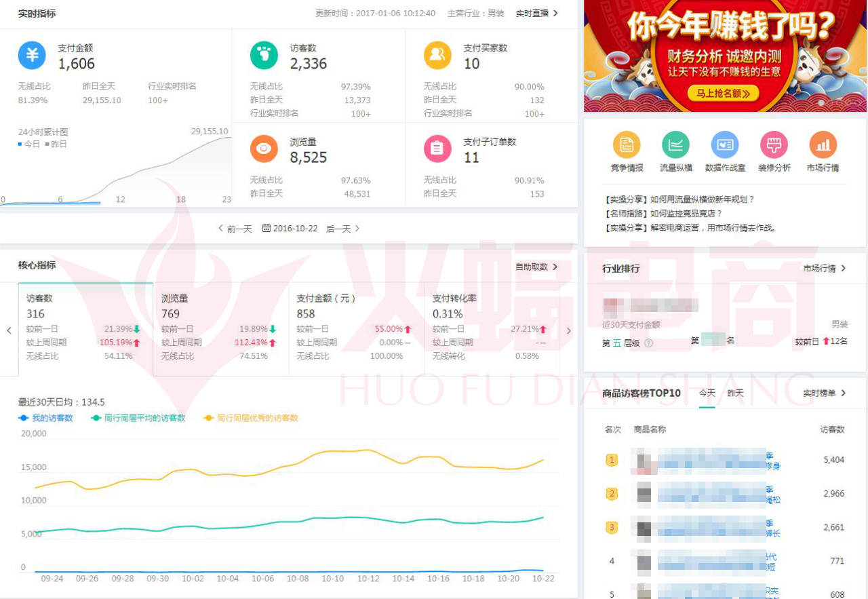Select the 今天 tab in TOP10
The width and height of the screenshot is (868, 599).
(707, 393)
